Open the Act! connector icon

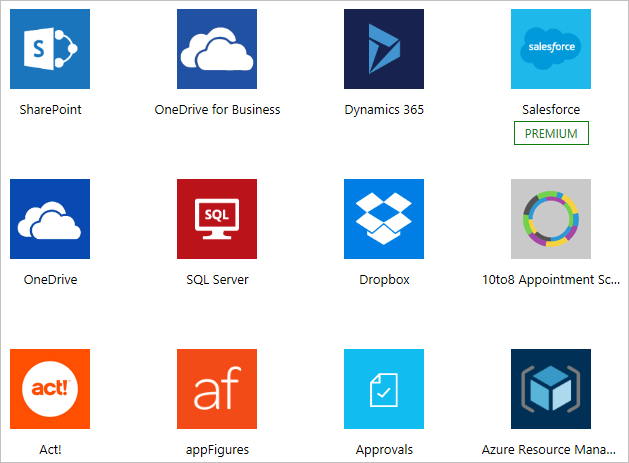(50, 389)
